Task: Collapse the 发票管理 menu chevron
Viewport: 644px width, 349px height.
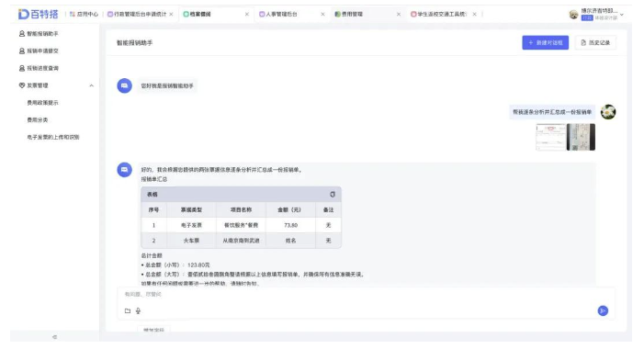Action: click(92, 85)
